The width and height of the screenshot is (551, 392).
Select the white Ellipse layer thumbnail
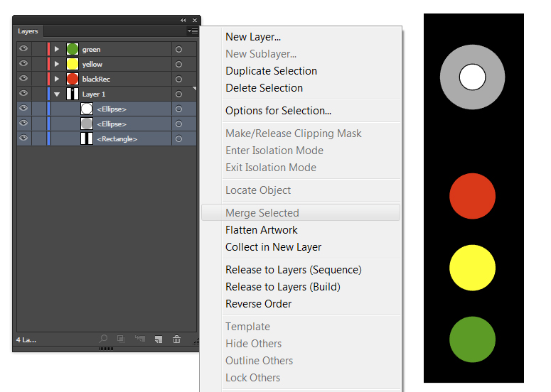87,109
